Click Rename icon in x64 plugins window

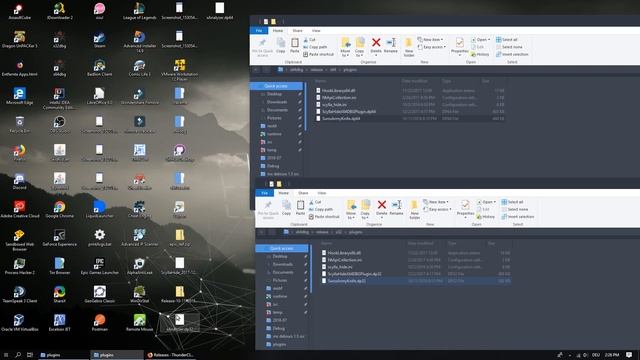point(391,45)
